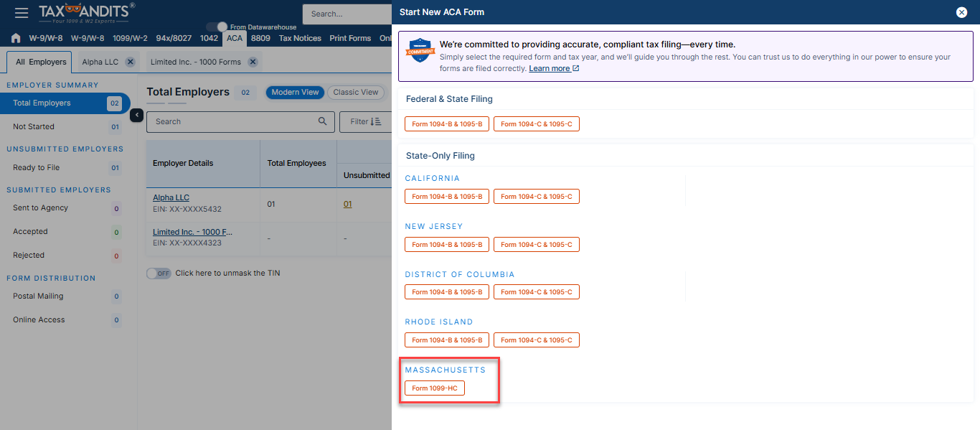
Task: Click the EIN: XX-XXXX5432 text
Action: click(187, 210)
